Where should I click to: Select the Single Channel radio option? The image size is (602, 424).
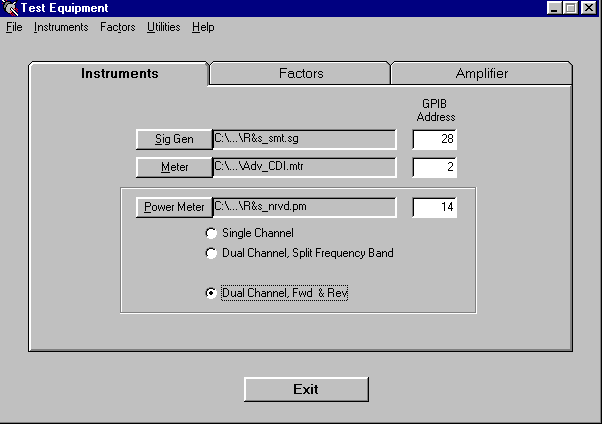pos(211,233)
